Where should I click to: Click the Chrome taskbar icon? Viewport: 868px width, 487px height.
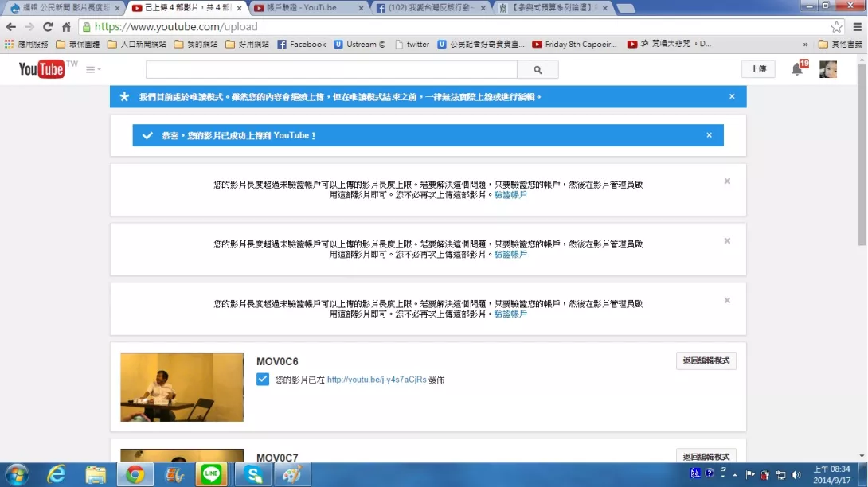[x=135, y=475]
